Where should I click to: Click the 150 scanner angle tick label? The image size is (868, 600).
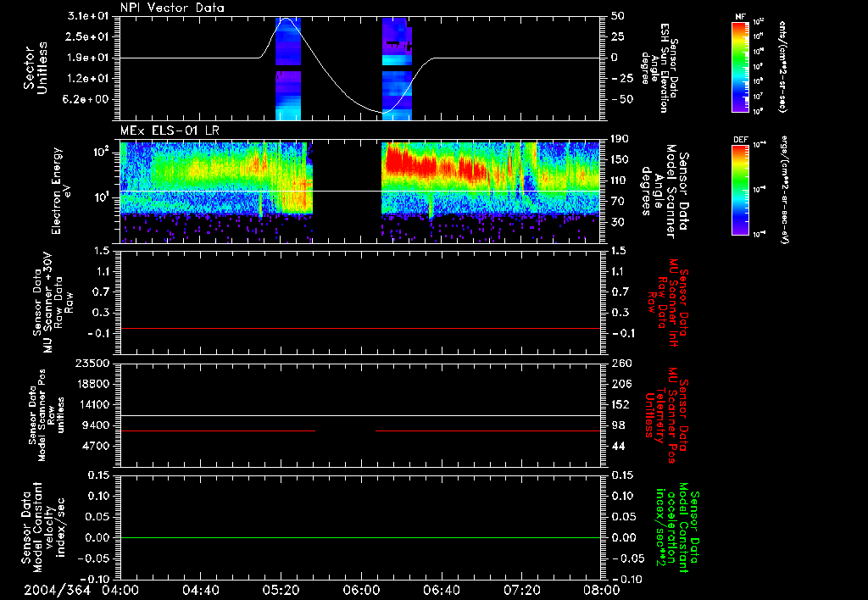click(620, 160)
